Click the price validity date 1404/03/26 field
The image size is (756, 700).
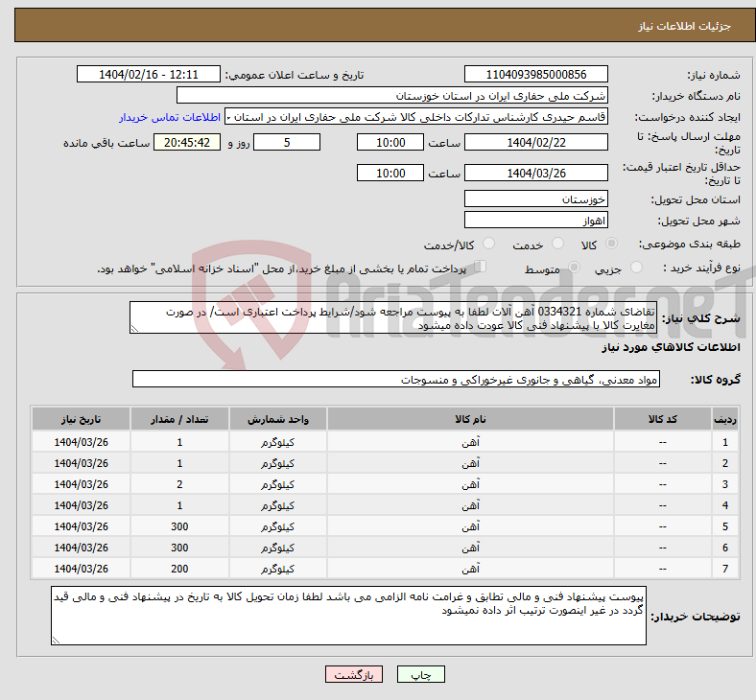(535, 173)
